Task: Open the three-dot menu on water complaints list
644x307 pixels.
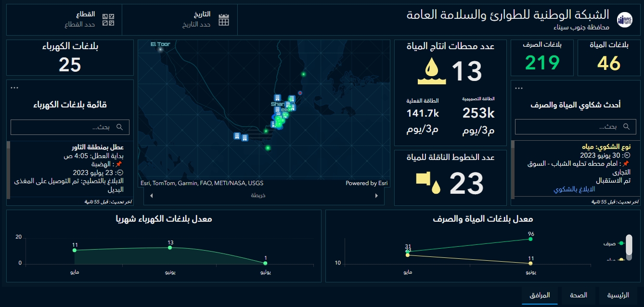Action: pos(518,88)
